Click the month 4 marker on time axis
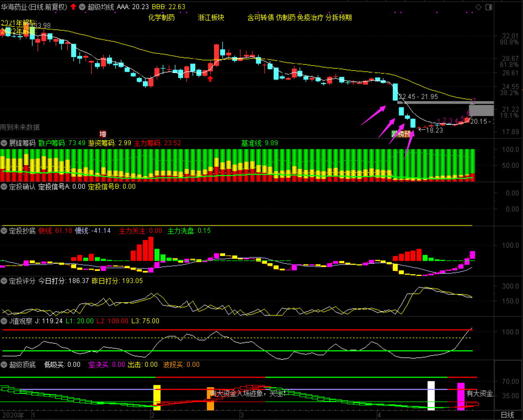The height and width of the screenshot is (420, 523). coord(379,415)
